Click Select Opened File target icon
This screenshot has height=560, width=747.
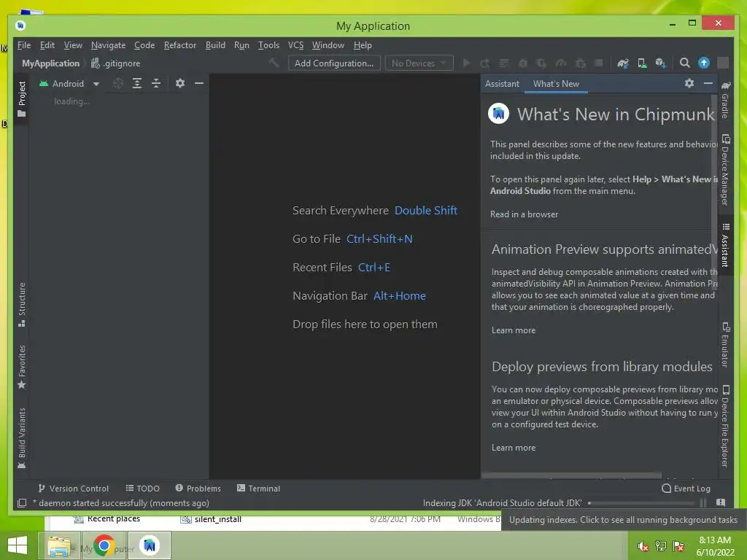click(x=118, y=83)
